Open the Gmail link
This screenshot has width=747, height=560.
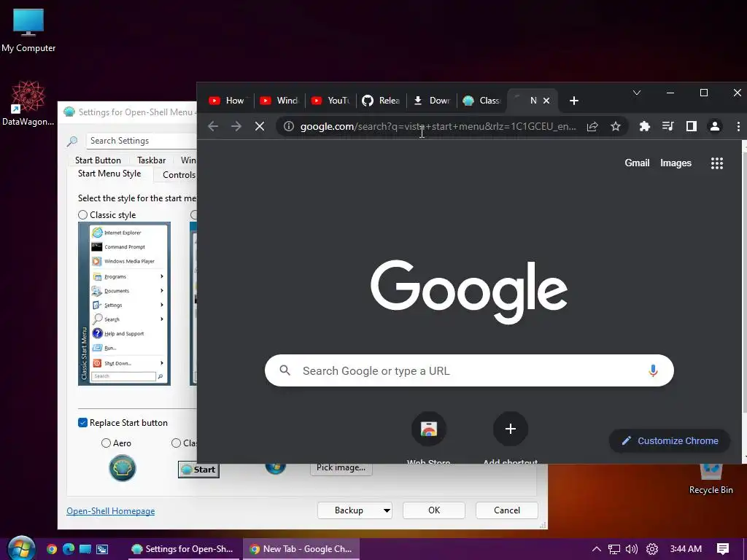coord(637,163)
